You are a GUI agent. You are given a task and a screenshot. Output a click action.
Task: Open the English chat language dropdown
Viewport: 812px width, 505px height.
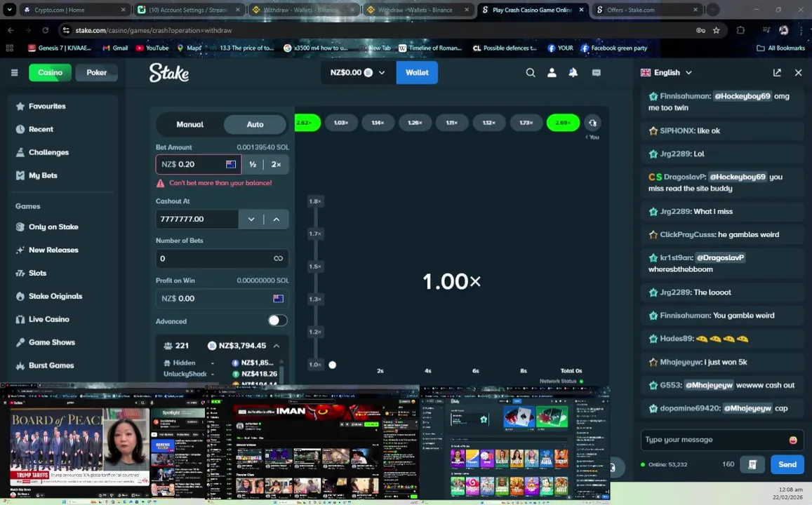point(667,72)
